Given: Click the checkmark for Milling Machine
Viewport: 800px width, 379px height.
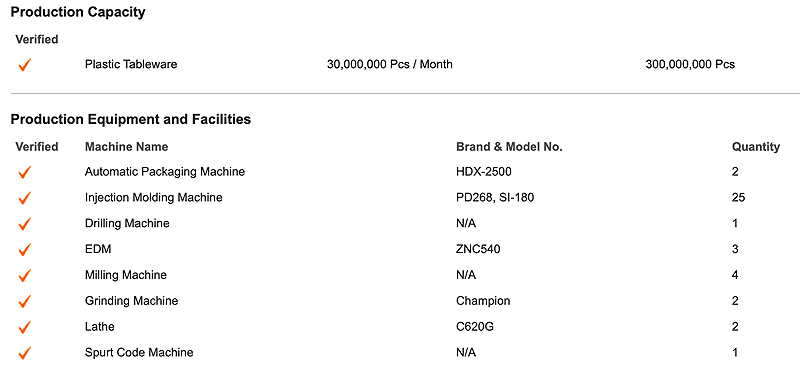Looking at the screenshot, I should tap(24, 275).
